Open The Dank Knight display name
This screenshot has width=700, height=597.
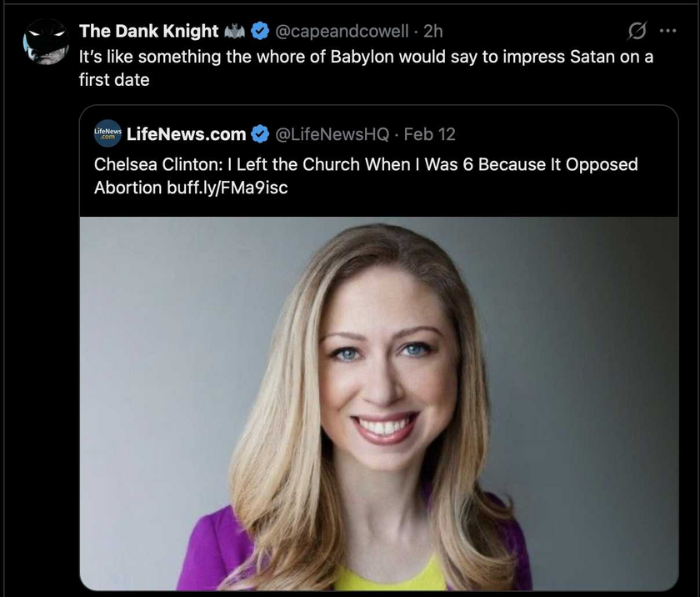148,32
